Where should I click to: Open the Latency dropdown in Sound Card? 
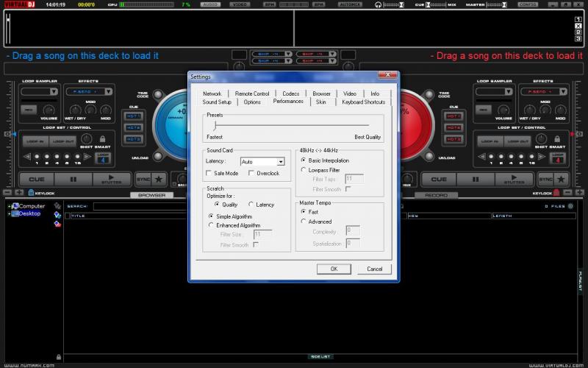tap(281, 161)
